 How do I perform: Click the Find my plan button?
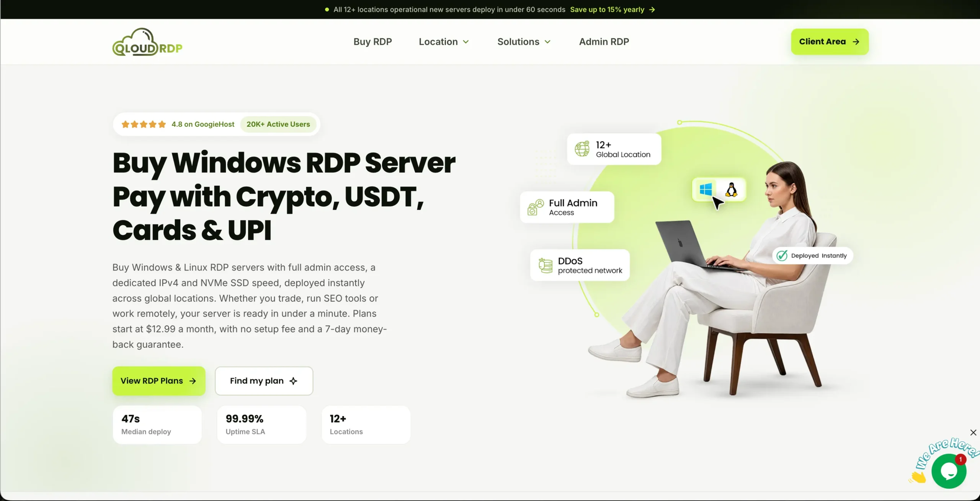264,381
